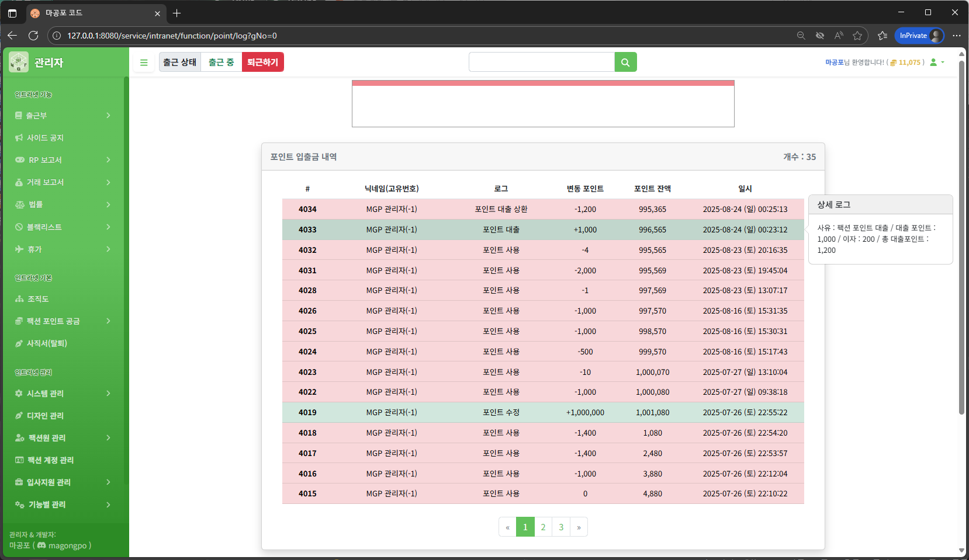Click the 출근 중 status label
The height and width of the screenshot is (560, 969).
coord(221,62)
